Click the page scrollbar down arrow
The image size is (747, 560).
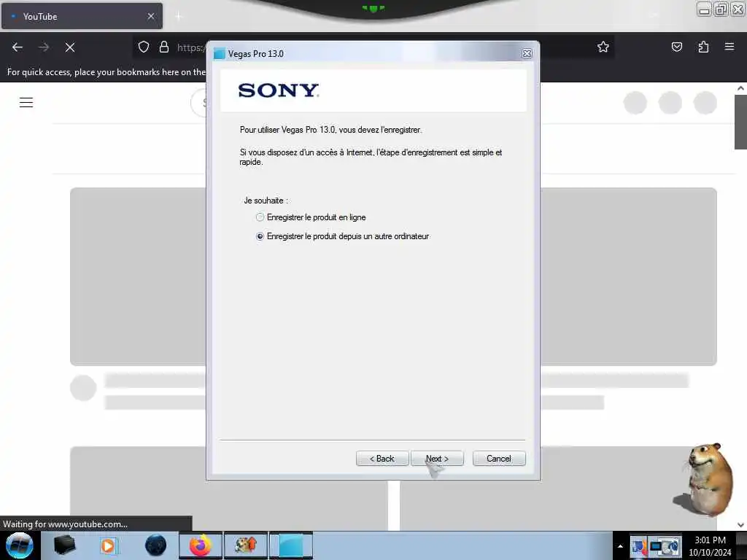click(740, 525)
